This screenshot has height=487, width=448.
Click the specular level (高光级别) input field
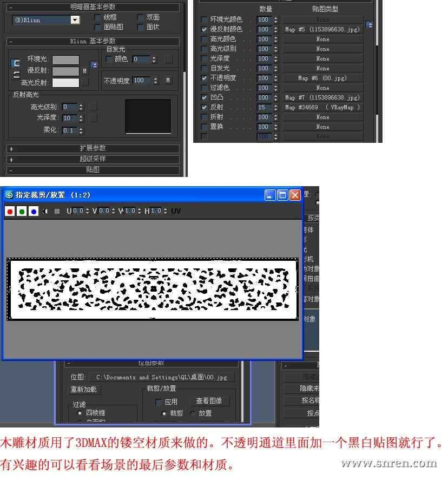[x=70, y=107]
